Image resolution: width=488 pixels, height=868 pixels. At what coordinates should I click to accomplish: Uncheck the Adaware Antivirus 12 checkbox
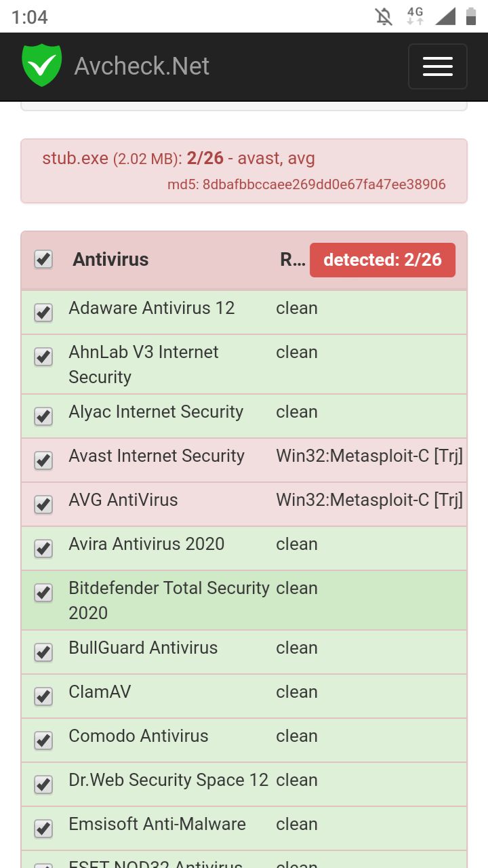pyautogui.click(x=43, y=312)
